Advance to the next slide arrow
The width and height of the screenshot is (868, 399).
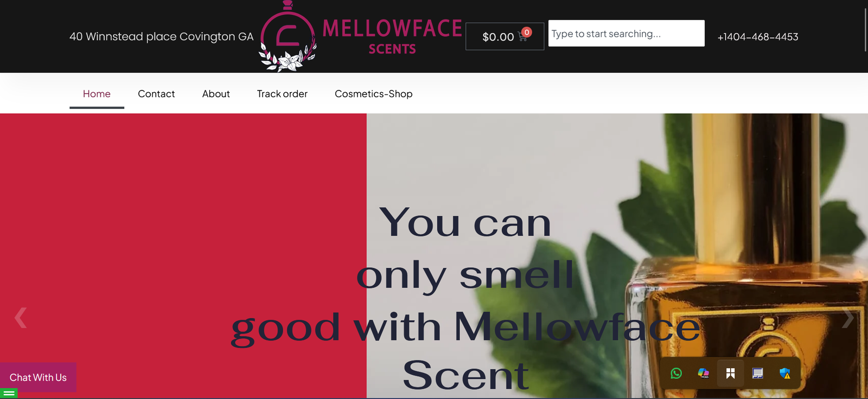pos(847,318)
